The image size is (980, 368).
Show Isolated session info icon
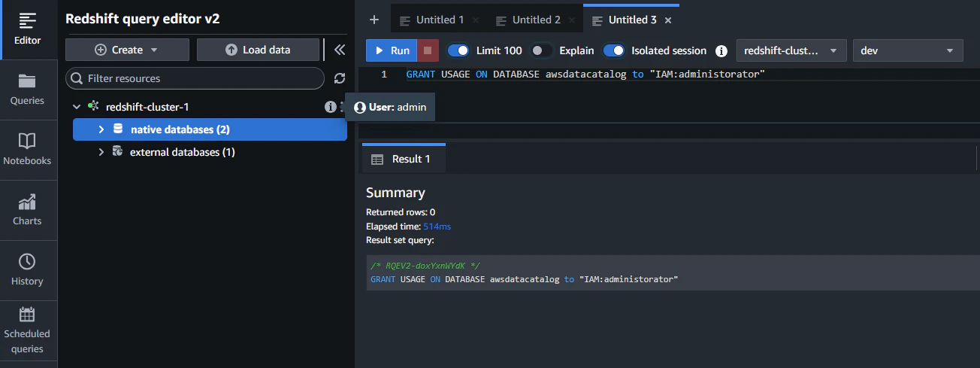point(721,51)
